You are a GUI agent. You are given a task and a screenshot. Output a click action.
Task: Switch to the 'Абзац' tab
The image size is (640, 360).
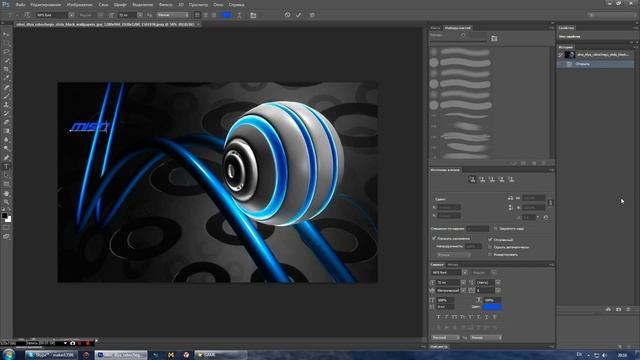[x=453, y=264]
